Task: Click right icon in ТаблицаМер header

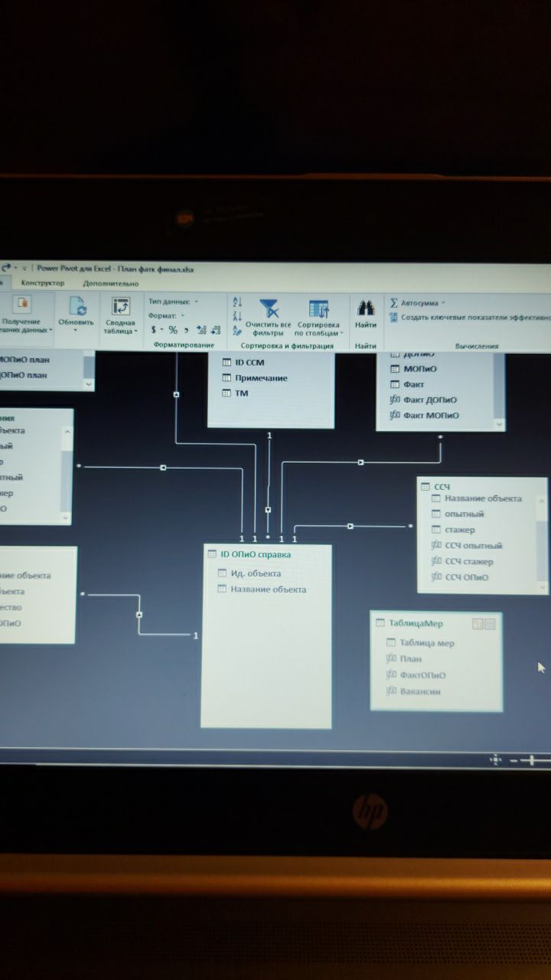Action: click(490, 623)
